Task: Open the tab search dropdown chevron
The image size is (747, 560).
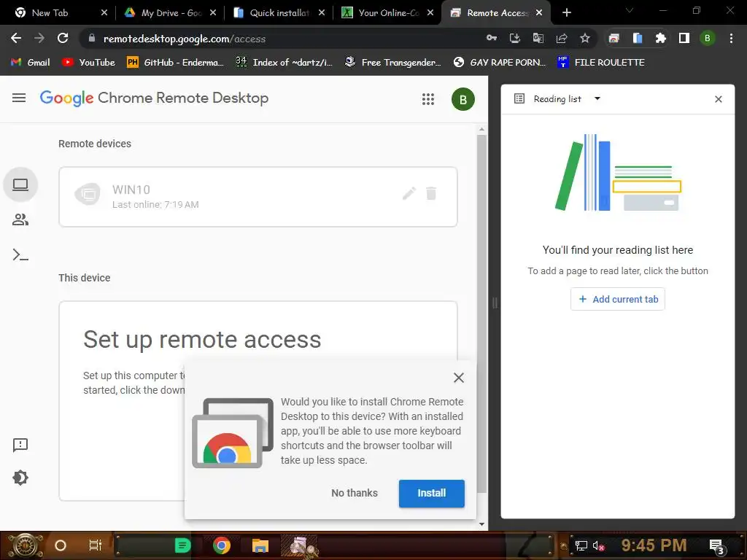Action: [x=630, y=10]
